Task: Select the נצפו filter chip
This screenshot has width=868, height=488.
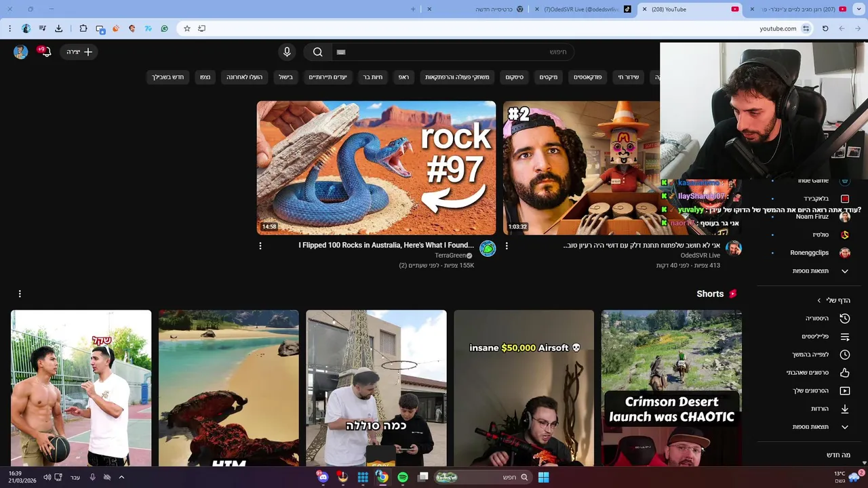Action: click(x=205, y=77)
